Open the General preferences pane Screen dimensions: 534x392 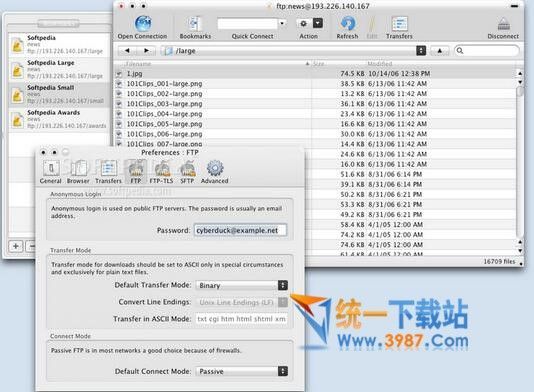pos(51,168)
